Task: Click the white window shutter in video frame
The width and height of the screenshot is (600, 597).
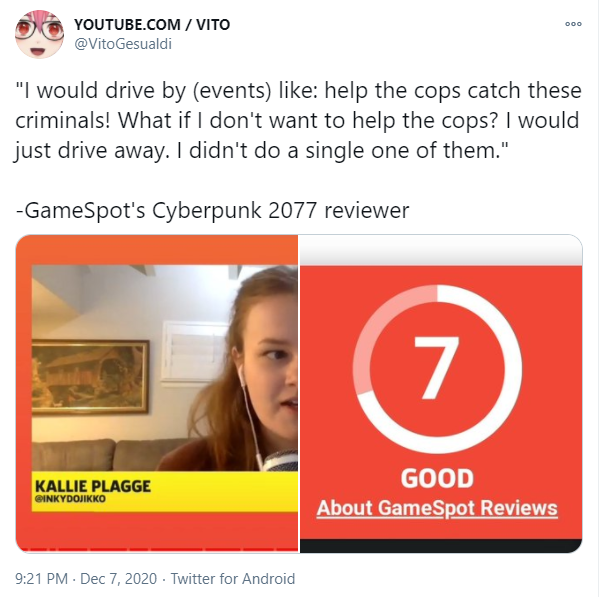Action: [195, 351]
